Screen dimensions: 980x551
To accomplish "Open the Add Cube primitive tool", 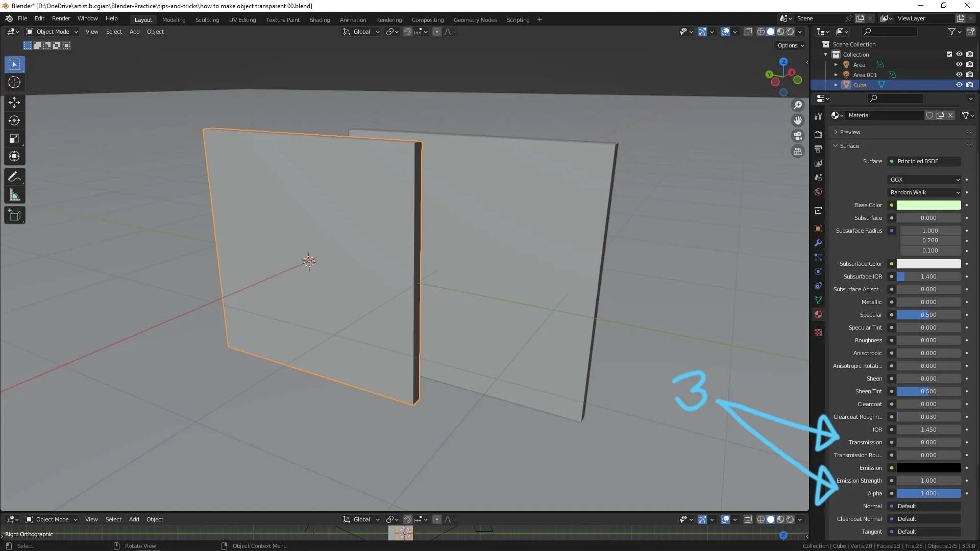I will point(14,215).
